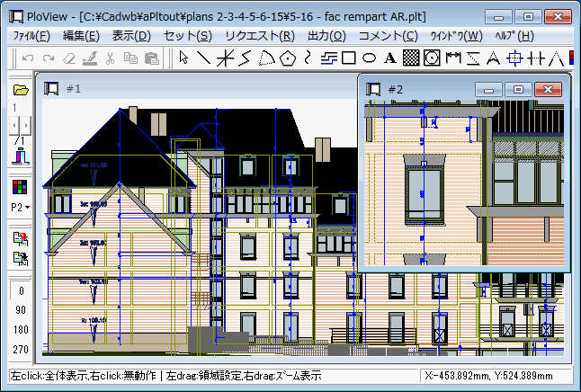Select the arrow pointer tool

point(183,58)
